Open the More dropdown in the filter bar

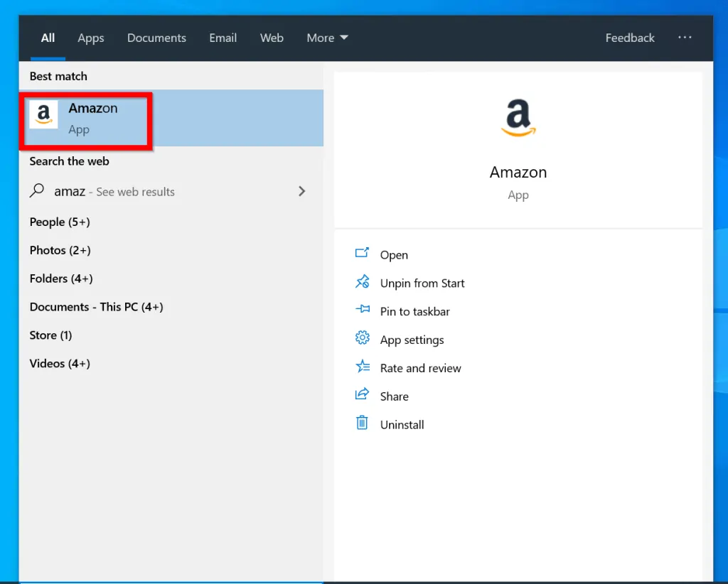click(326, 38)
